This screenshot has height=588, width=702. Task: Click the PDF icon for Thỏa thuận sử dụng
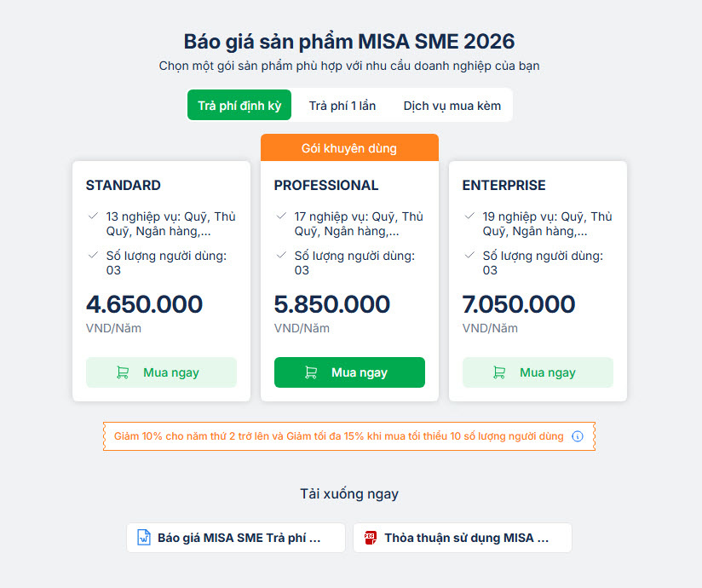coord(370,538)
